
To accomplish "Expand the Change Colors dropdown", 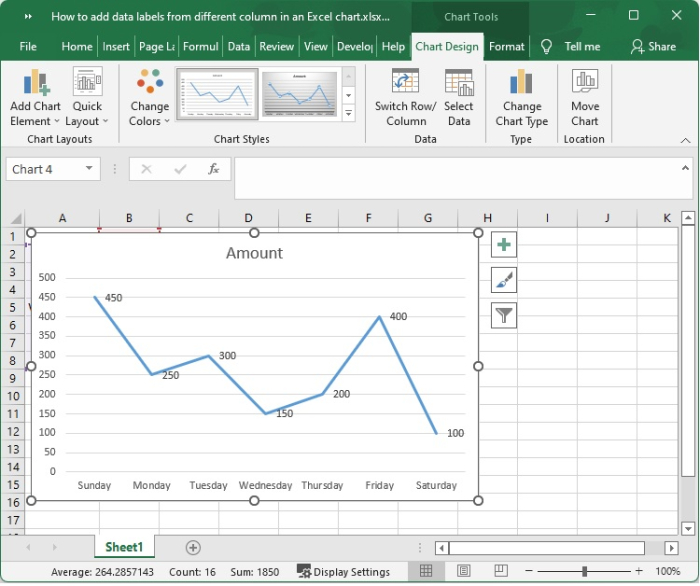I will point(149,100).
